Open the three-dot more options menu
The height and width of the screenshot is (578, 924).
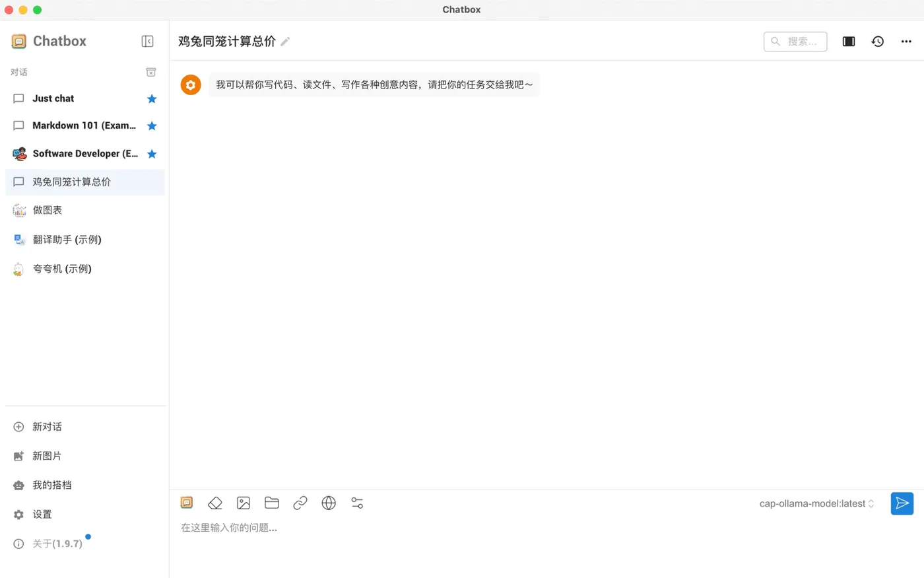(x=906, y=41)
